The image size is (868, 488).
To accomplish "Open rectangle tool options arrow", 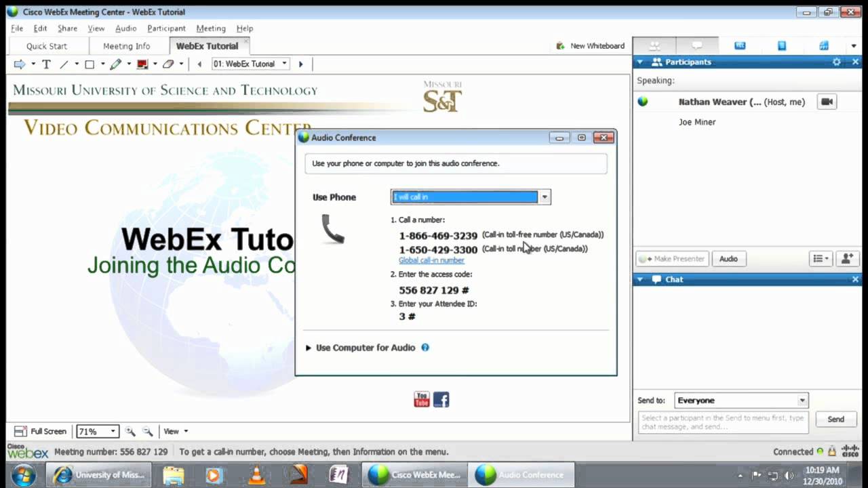I will 102,64.
